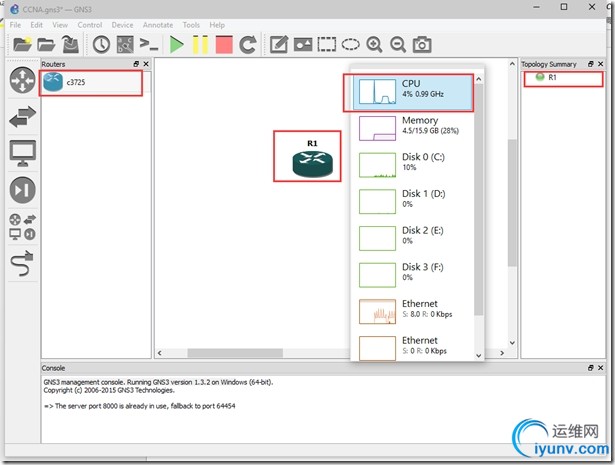Open the Snapshots clock icon
The width and height of the screenshot is (615, 465).
click(x=101, y=44)
